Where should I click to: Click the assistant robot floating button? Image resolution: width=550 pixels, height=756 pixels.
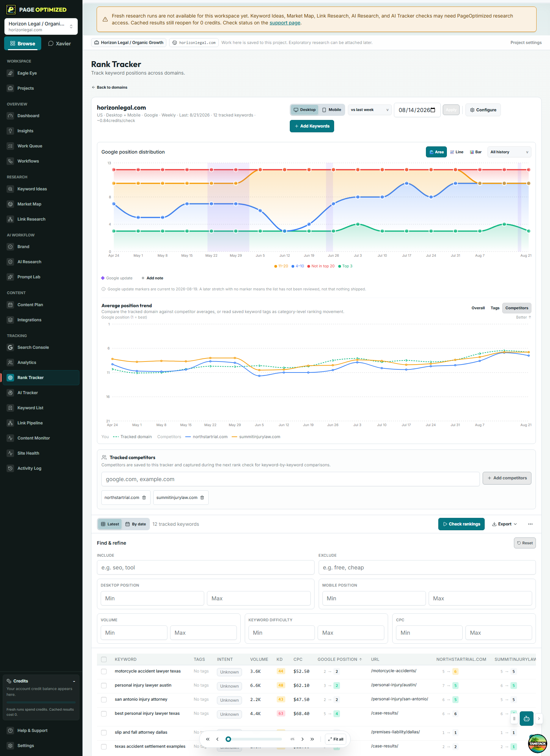click(x=526, y=719)
